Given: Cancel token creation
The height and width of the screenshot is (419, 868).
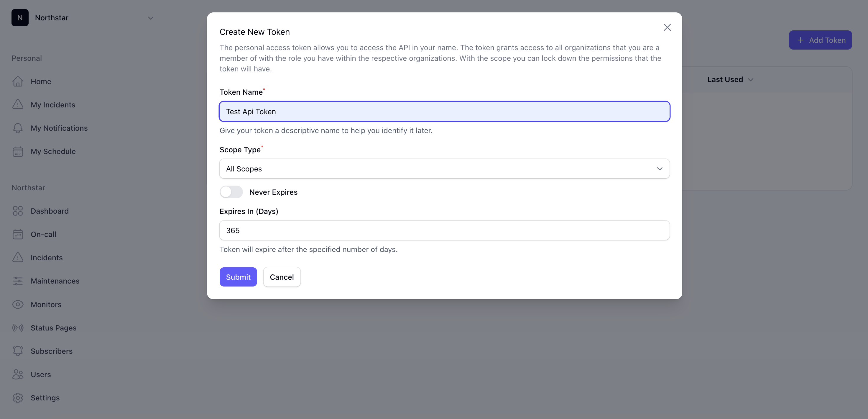Looking at the screenshot, I should click(x=282, y=277).
